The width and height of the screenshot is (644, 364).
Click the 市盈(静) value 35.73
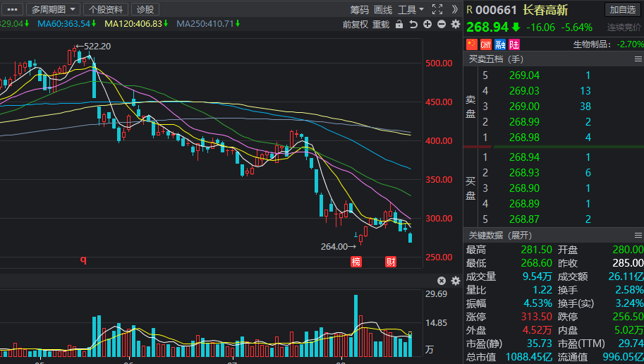(x=540, y=344)
